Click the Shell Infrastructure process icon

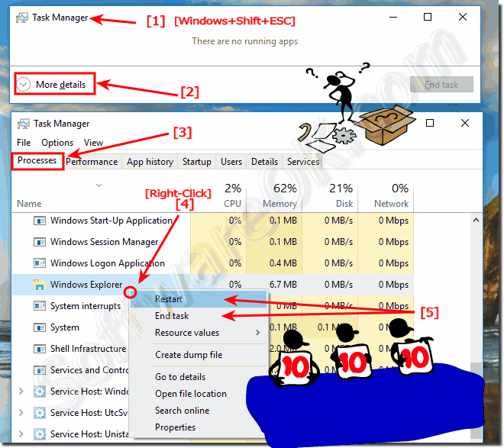point(40,349)
